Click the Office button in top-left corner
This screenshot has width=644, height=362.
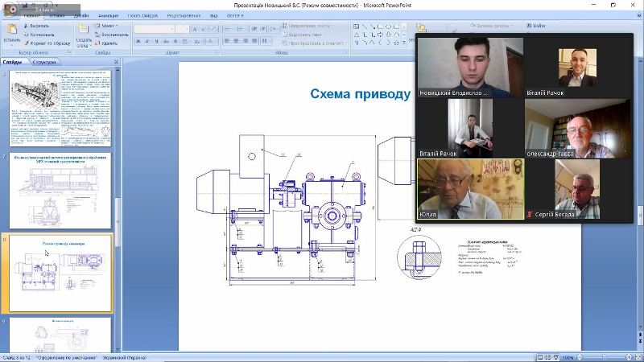click(10, 8)
